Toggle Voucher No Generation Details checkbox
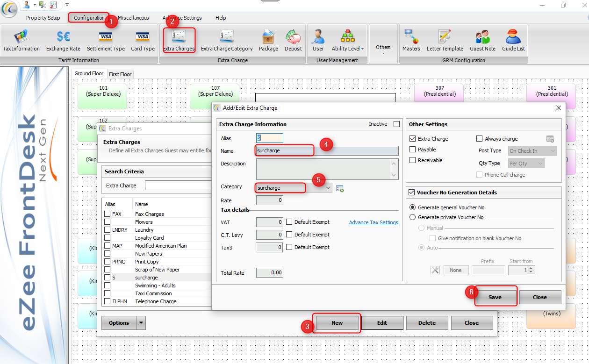Image resolution: width=589 pixels, height=364 pixels. tap(412, 193)
